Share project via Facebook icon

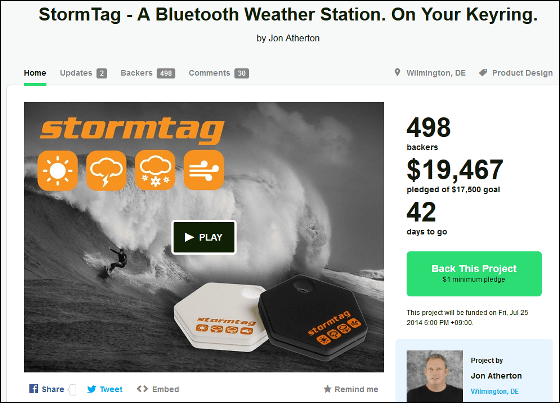tap(34, 389)
